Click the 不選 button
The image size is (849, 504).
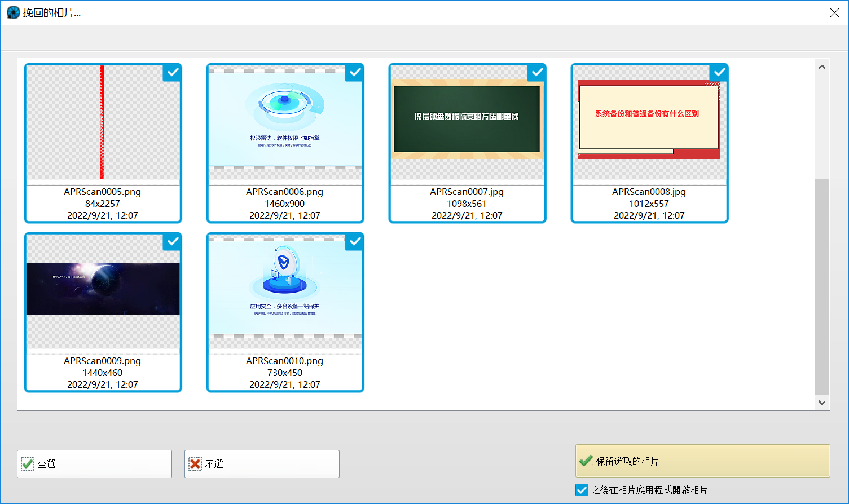(x=262, y=464)
